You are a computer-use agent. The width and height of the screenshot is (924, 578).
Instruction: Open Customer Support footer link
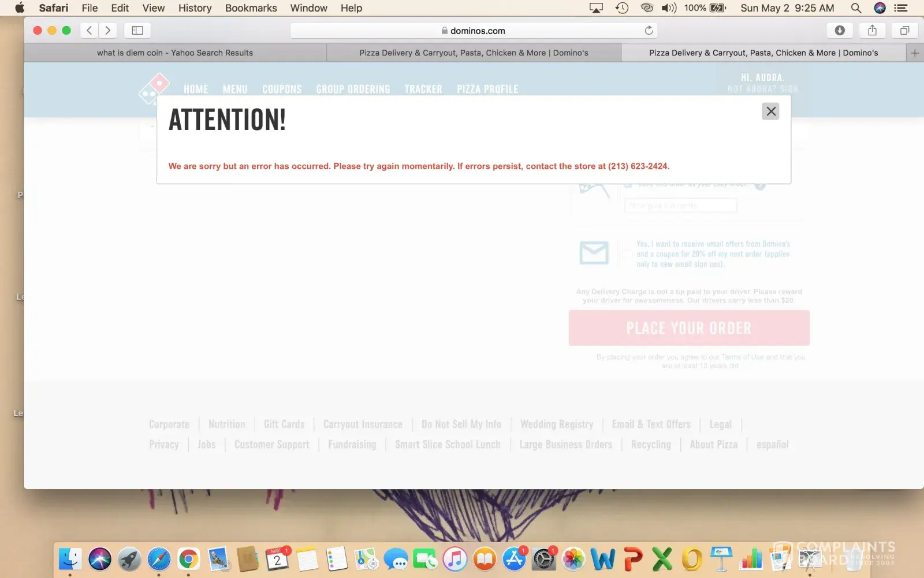(272, 444)
